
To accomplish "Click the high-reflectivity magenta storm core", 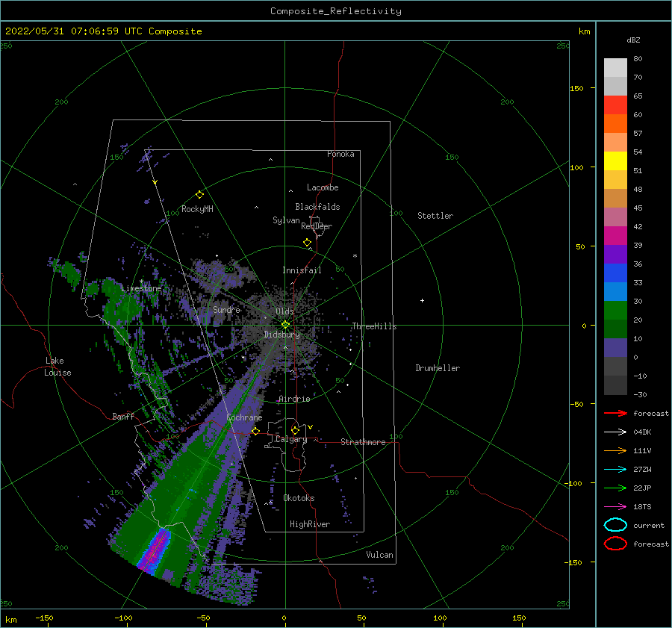I will coord(155,550).
